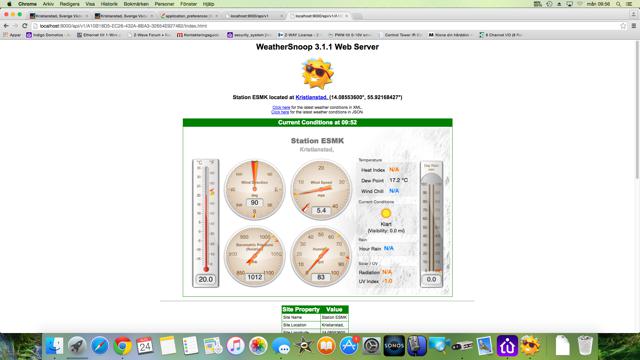Viewport: 640px width, 360px height.
Task: Click here link for JSON conditions
Action: point(280,112)
